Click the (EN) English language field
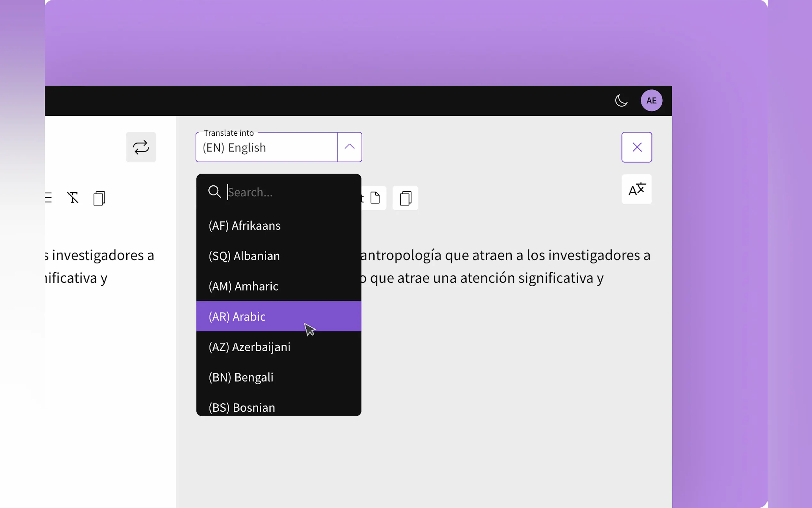The width and height of the screenshot is (812, 508). click(x=267, y=147)
